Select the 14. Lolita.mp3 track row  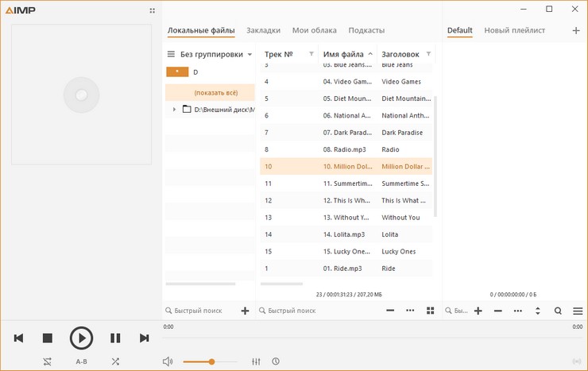tap(346, 234)
